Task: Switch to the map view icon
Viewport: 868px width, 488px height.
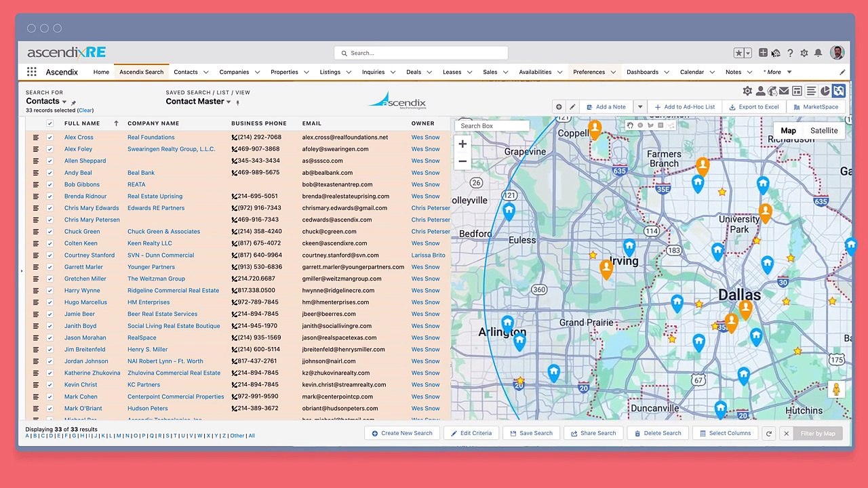Action: click(x=839, y=91)
